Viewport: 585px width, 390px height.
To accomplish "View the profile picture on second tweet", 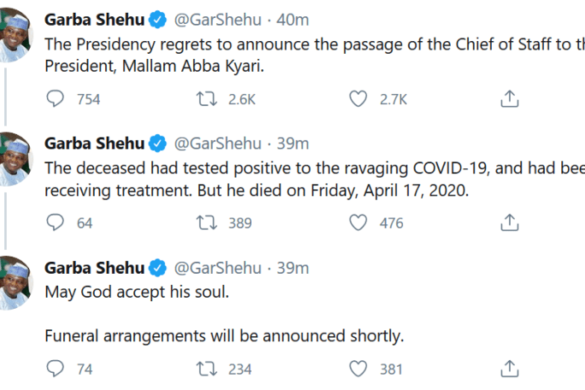I will pyautogui.click(x=14, y=159).
